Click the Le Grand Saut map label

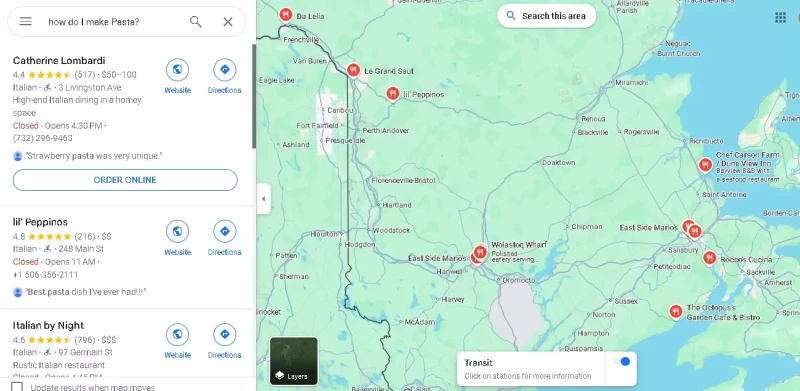[x=389, y=71]
